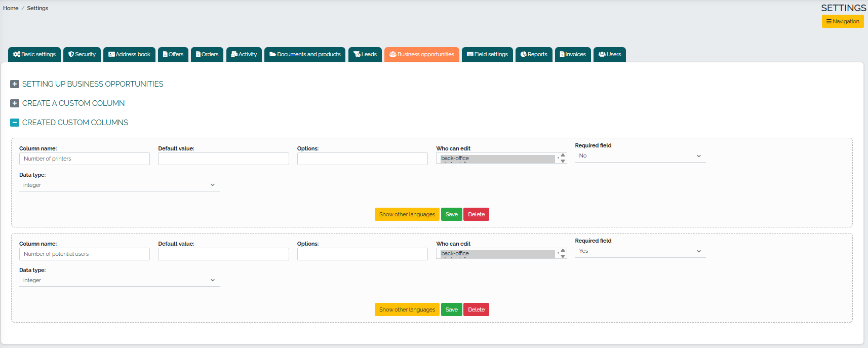Open the Field settings tab

[x=487, y=54]
